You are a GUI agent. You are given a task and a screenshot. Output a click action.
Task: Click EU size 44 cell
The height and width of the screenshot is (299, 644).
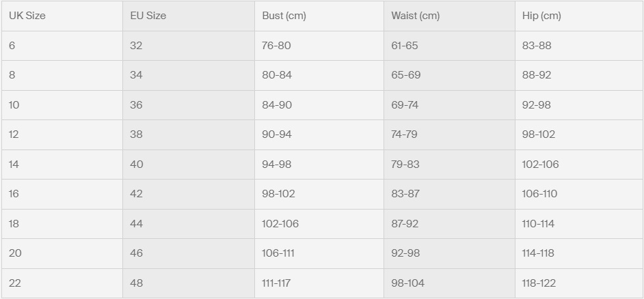click(x=136, y=224)
